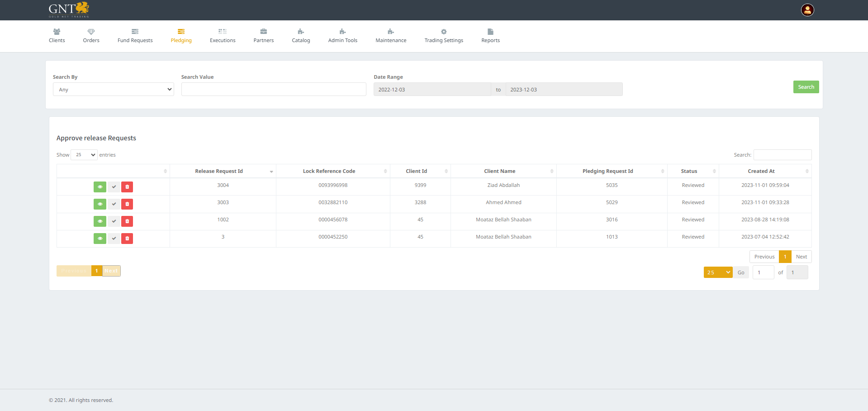Open the orange page size dropdown

pos(718,272)
